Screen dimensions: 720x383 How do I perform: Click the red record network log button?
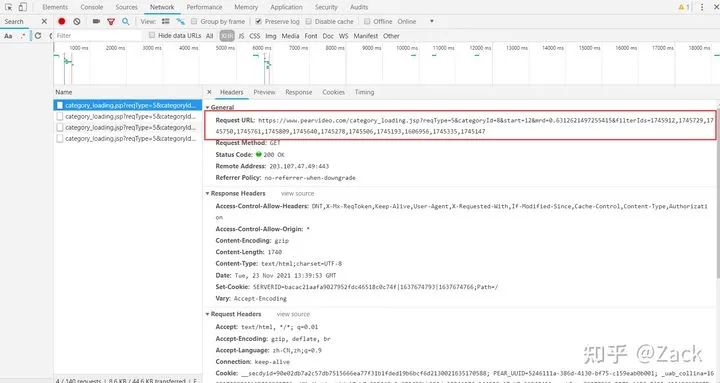pyautogui.click(x=62, y=22)
